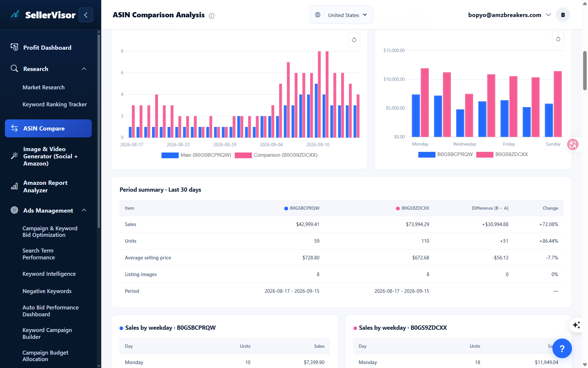Collapse the Research section chevron
The width and height of the screenshot is (588, 368).
coord(84,69)
